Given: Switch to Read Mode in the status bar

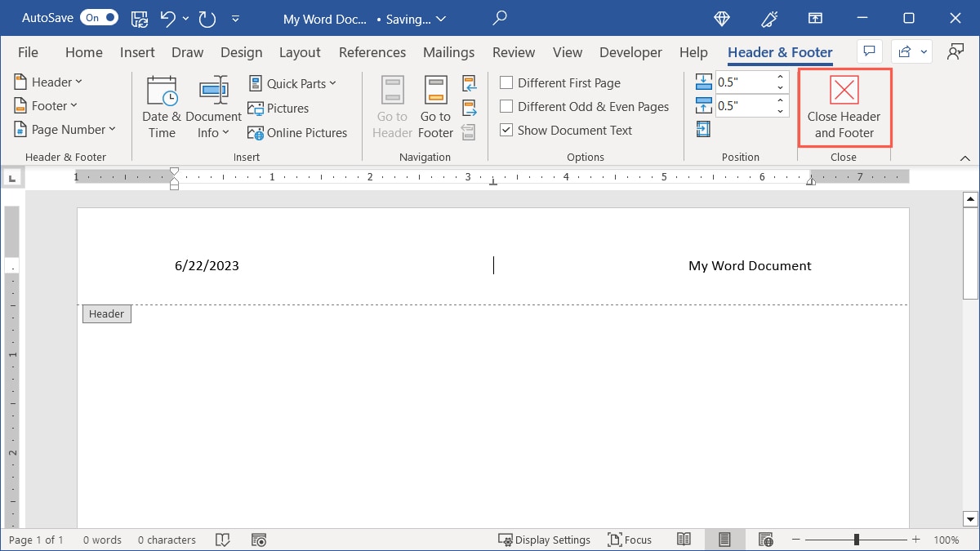Looking at the screenshot, I should point(684,540).
